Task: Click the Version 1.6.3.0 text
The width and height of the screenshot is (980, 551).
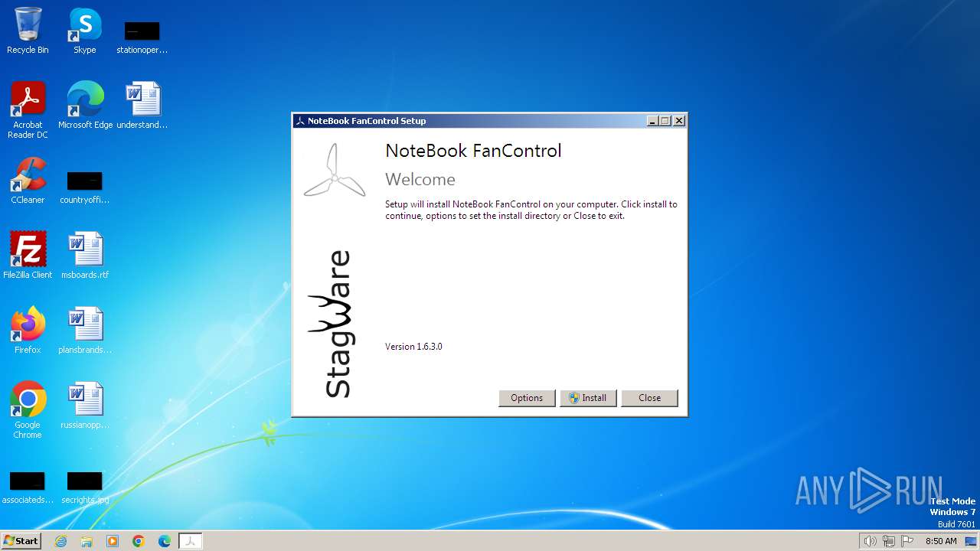Action: pos(413,347)
